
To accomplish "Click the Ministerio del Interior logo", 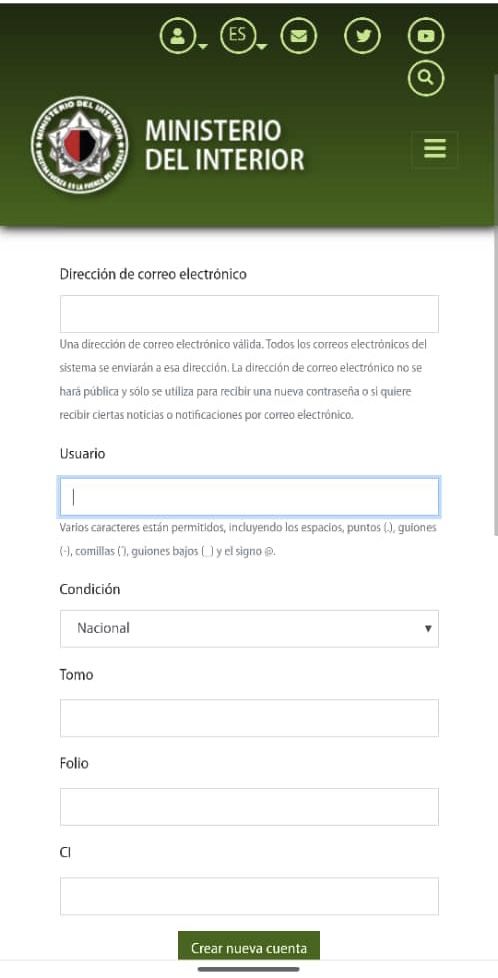I will coord(80,144).
